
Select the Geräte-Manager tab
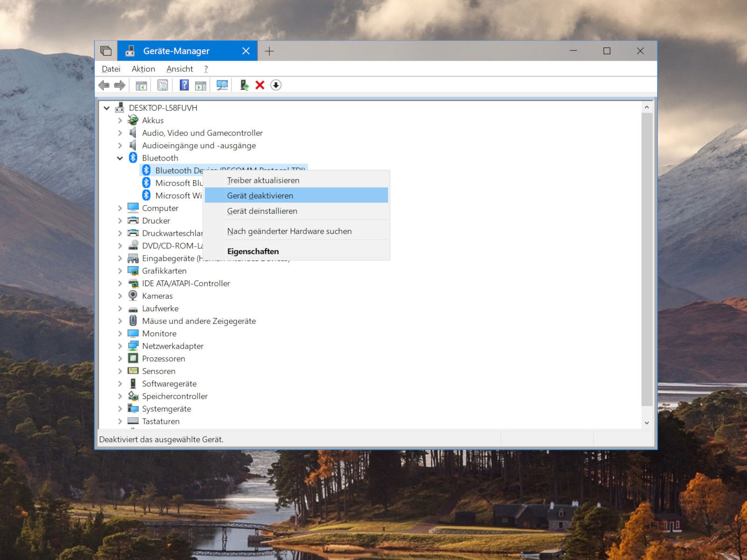pos(176,51)
